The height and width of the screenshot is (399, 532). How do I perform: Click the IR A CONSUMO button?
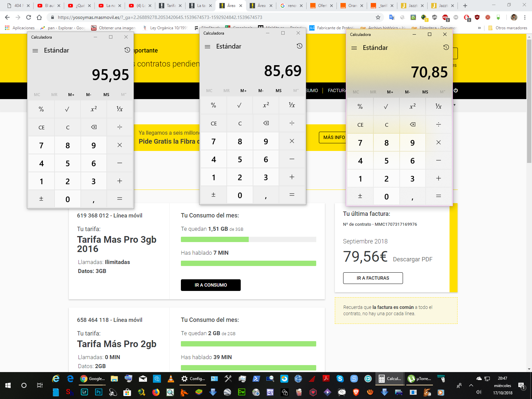click(x=210, y=285)
